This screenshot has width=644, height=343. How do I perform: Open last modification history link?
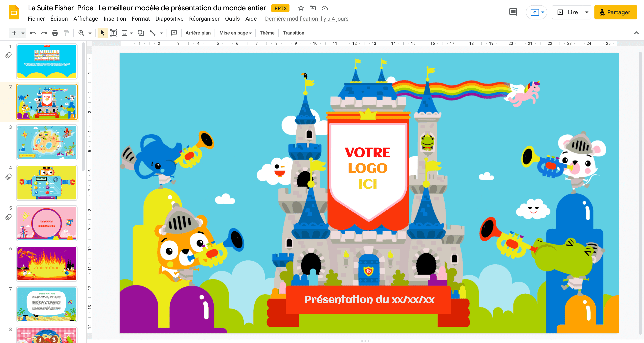point(307,19)
